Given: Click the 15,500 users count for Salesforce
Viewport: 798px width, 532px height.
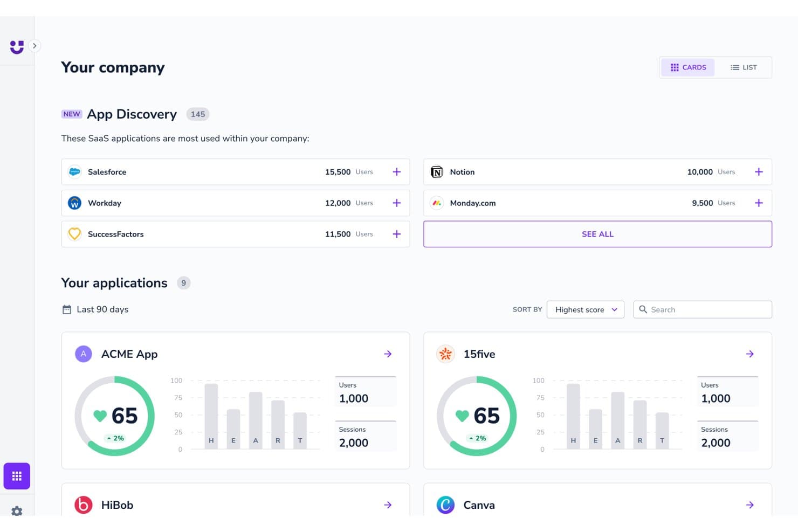Looking at the screenshot, I should click(x=338, y=172).
